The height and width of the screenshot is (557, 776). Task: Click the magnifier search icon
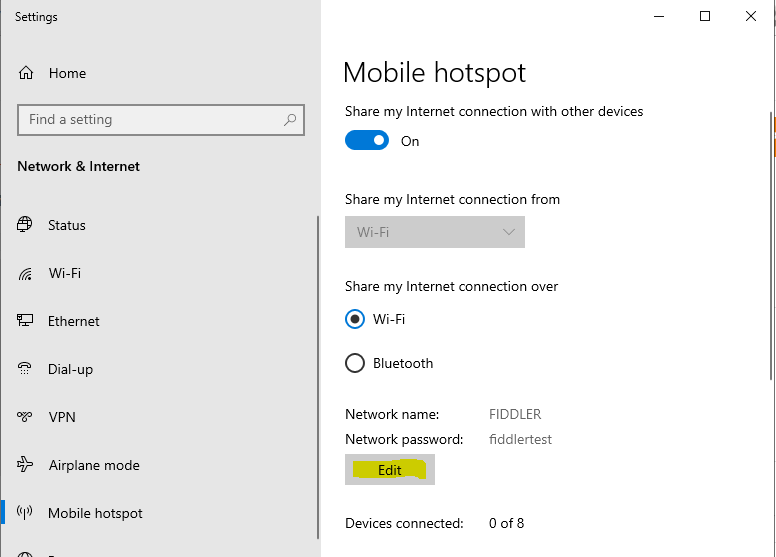click(x=290, y=120)
